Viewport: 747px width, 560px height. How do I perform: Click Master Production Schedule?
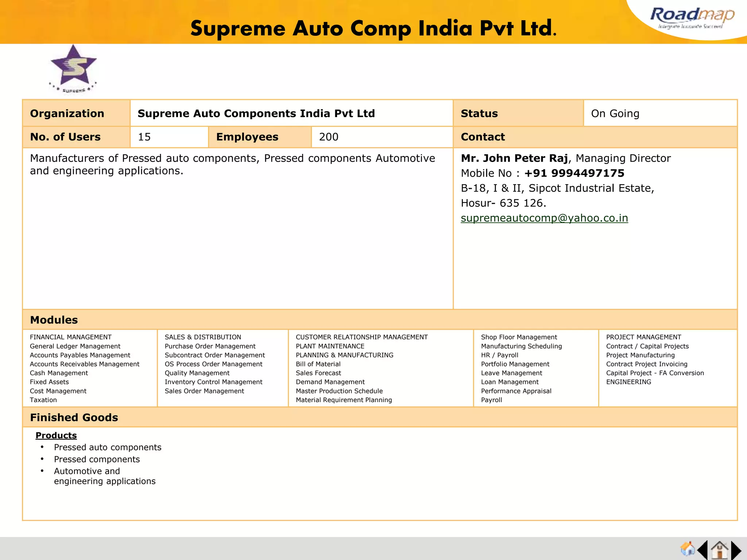click(x=339, y=391)
